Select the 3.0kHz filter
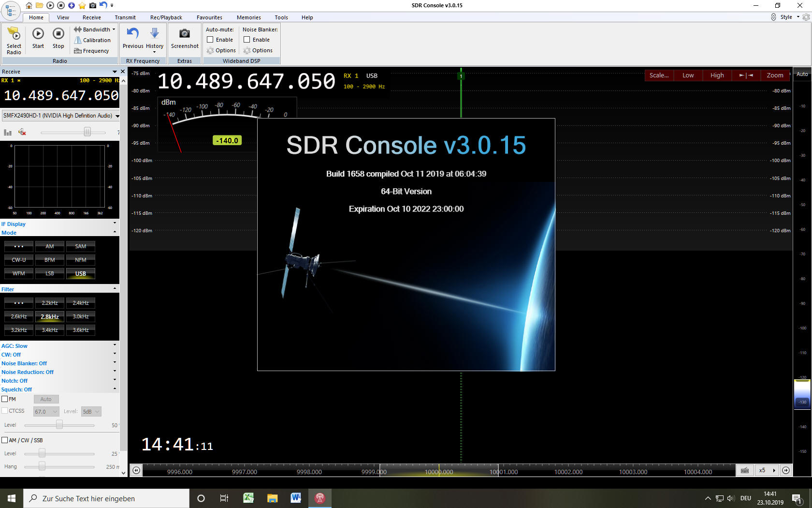The width and height of the screenshot is (812, 508). pyautogui.click(x=81, y=316)
